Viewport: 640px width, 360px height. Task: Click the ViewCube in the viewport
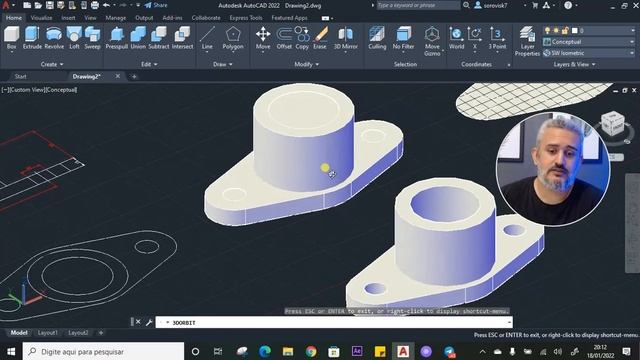[x=613, y=124]
